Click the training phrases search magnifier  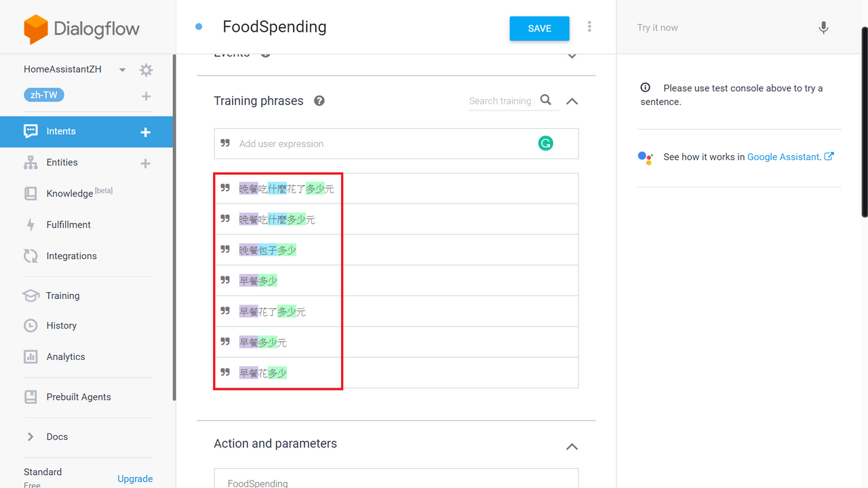pyautogui.click(x=546, y=100)
